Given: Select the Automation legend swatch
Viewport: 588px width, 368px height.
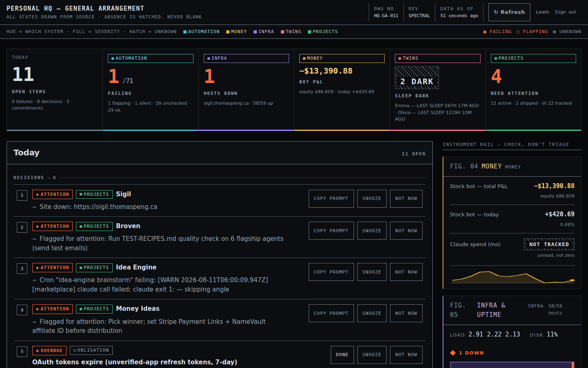Looking at the screenshot, I should point(185,32).
